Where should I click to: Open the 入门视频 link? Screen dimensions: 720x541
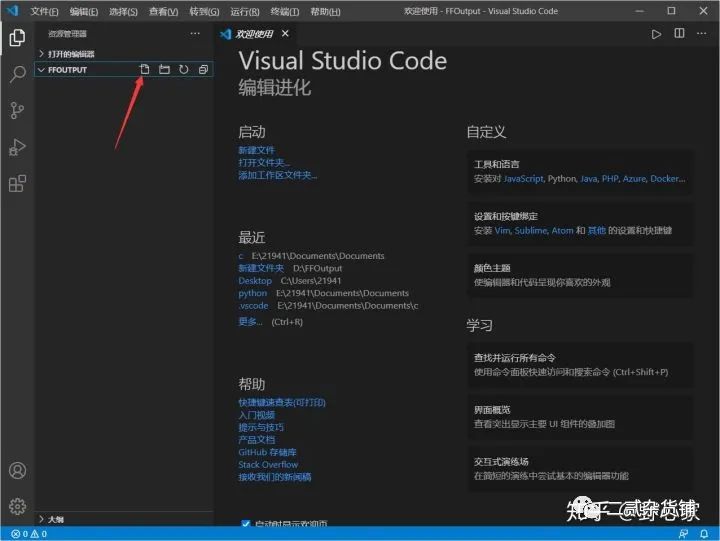[x=256, y=415]
